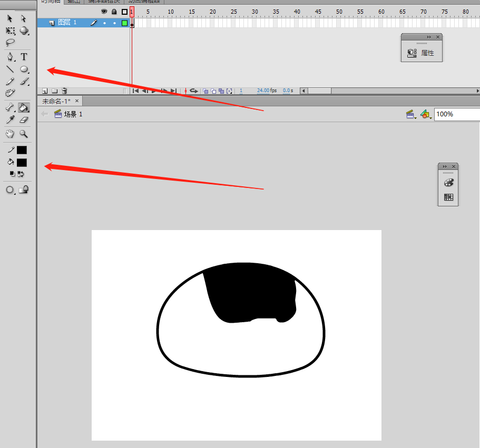Image resolution: width=480 pixels, height=448 pixels.
Task: Go to the first frame
Action: [135, 91]
